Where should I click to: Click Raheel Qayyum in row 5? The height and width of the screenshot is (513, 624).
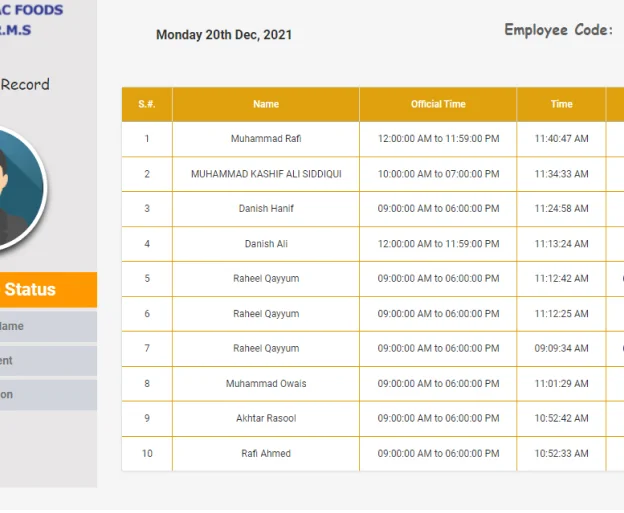pyautogui.click(x=266, y=279)
